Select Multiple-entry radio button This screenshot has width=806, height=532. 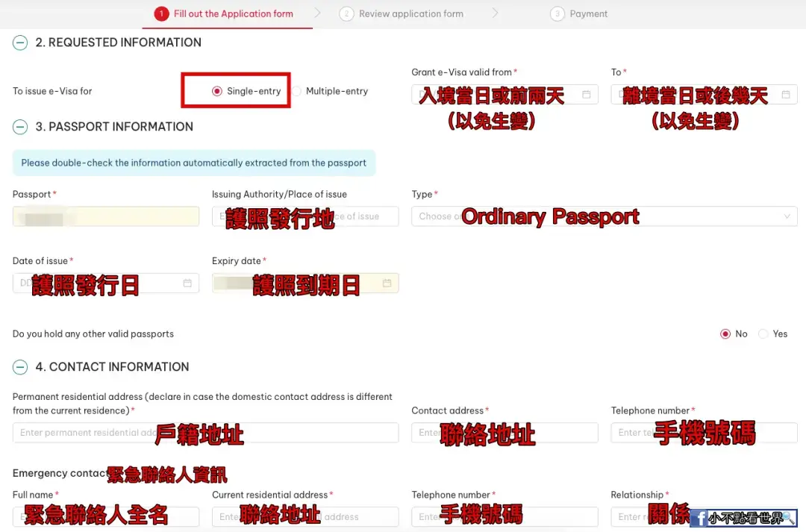296,91
